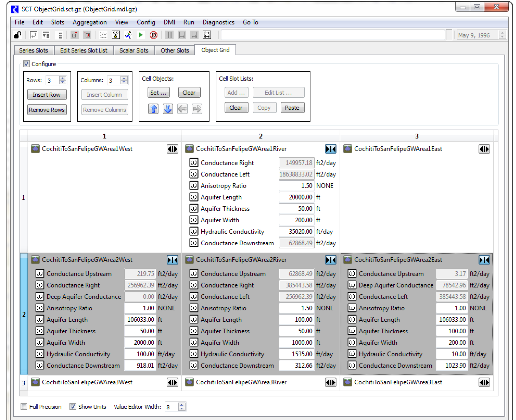The image size is (516, 420).
Task: Click the unlock padlock toolbar icon
Action: (x=17, y=35)
